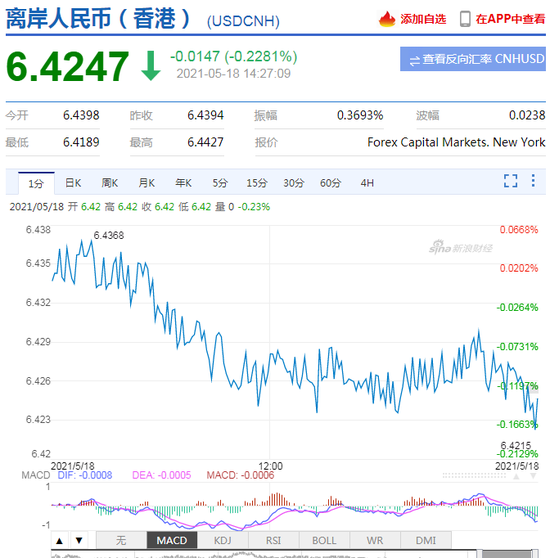Select 无 indicator option
This screenshot has height=558, width=550.
click(121, 541)
